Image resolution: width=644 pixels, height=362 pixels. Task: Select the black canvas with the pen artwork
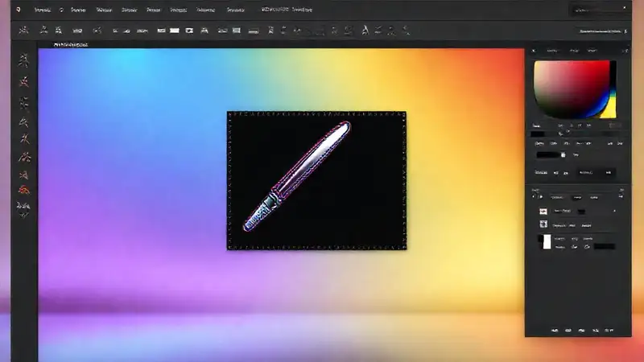coord(316,180)
